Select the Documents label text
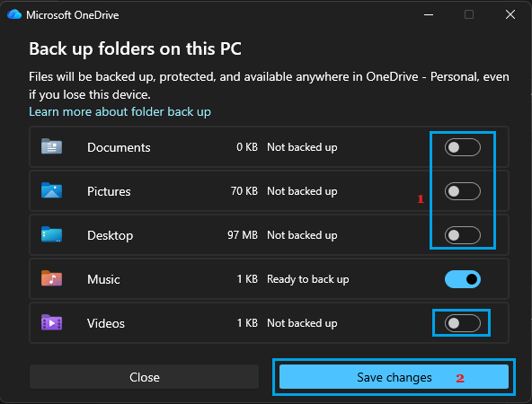The width and height of the screenshot is (532, 404). pos(119,147)
